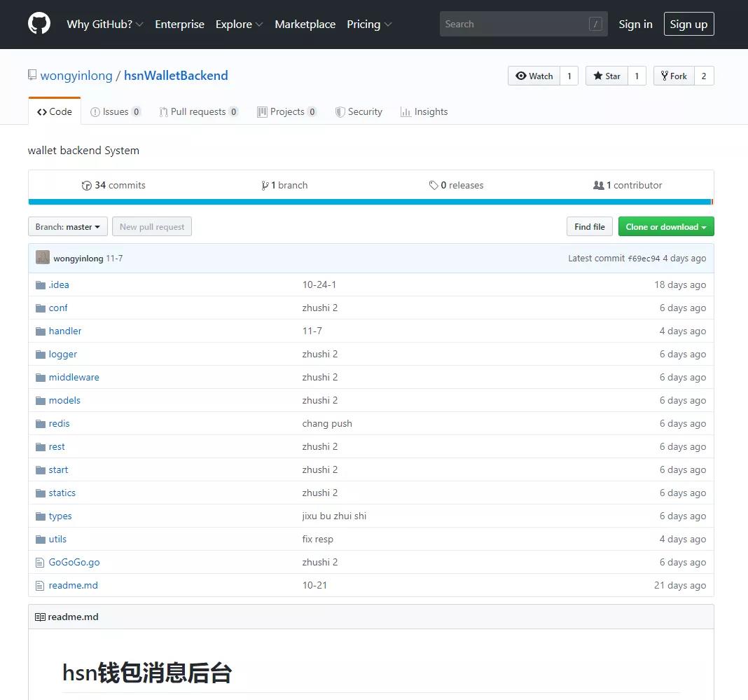This screenshot has height=700, width=748.
Task: Click the GitHub octocat logo
Action: pyautogui.click(x=39, y=23)
